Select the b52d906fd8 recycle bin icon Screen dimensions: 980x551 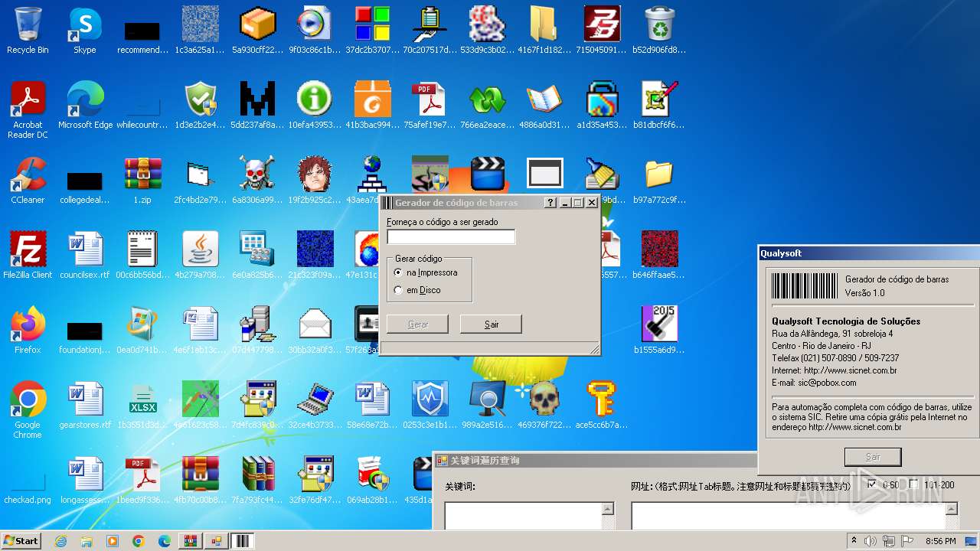[x=659, y=31]
